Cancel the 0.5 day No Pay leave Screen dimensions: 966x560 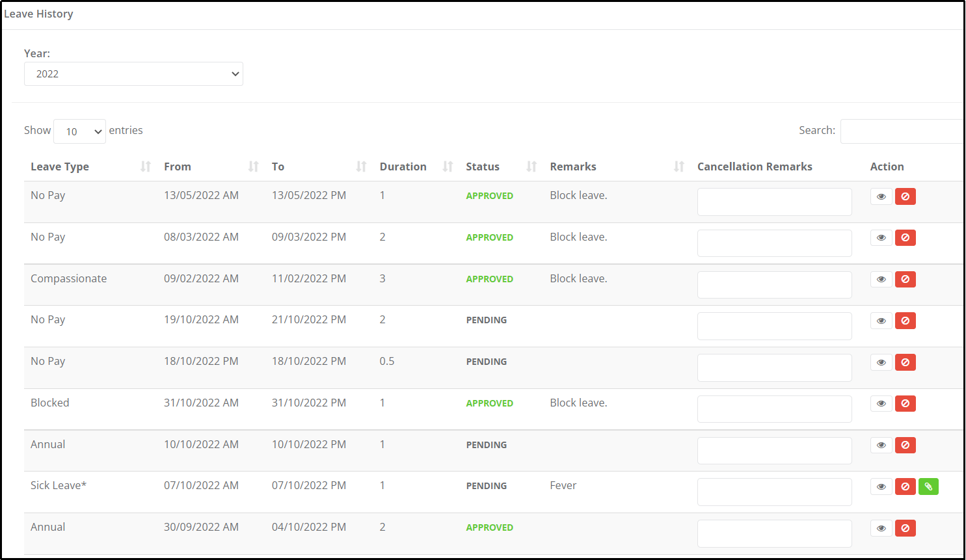[x=905, y=362]
